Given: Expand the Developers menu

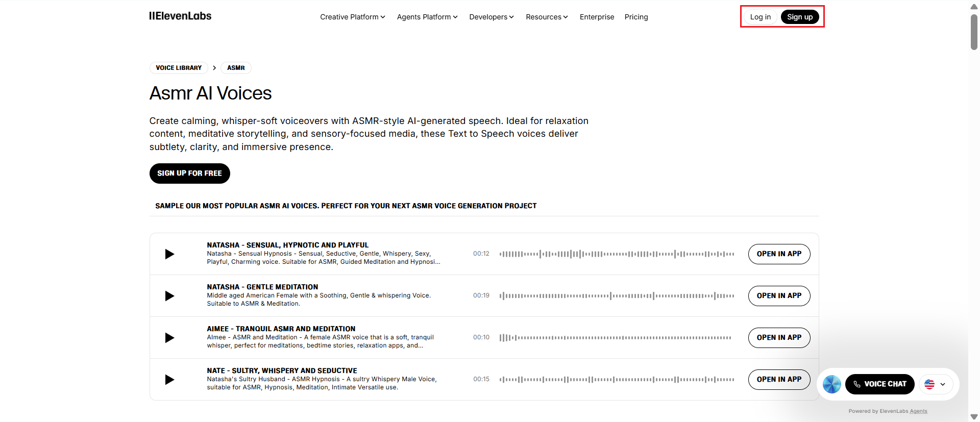Looking at the screenshot, I should pyautogui.click(x=492, y=17).
